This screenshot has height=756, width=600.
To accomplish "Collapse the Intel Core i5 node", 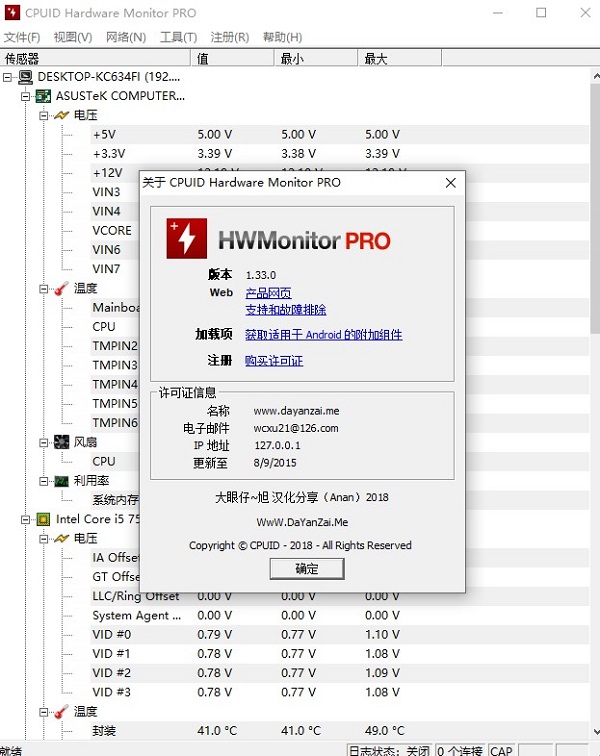I will 25,520.
